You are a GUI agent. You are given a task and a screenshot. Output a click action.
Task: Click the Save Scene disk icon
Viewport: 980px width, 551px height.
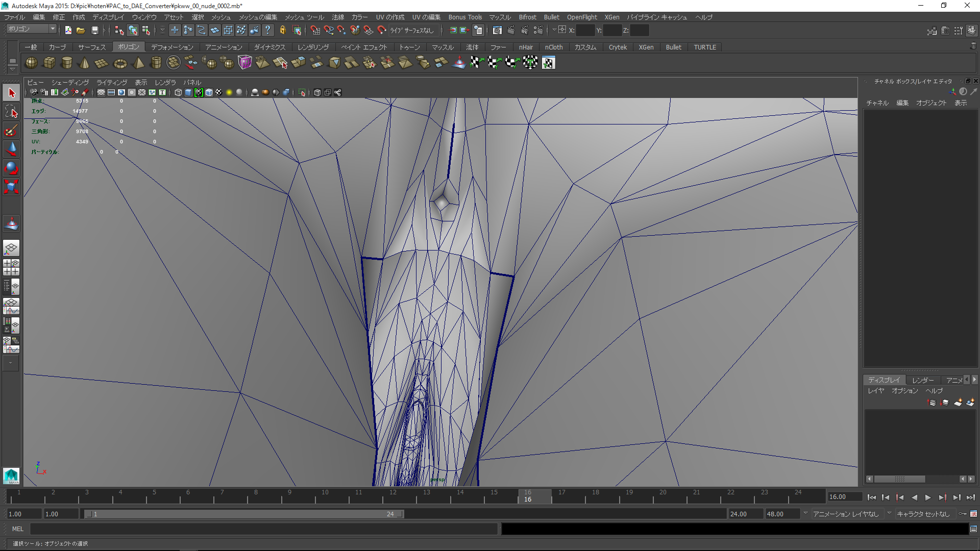(94, 31)
